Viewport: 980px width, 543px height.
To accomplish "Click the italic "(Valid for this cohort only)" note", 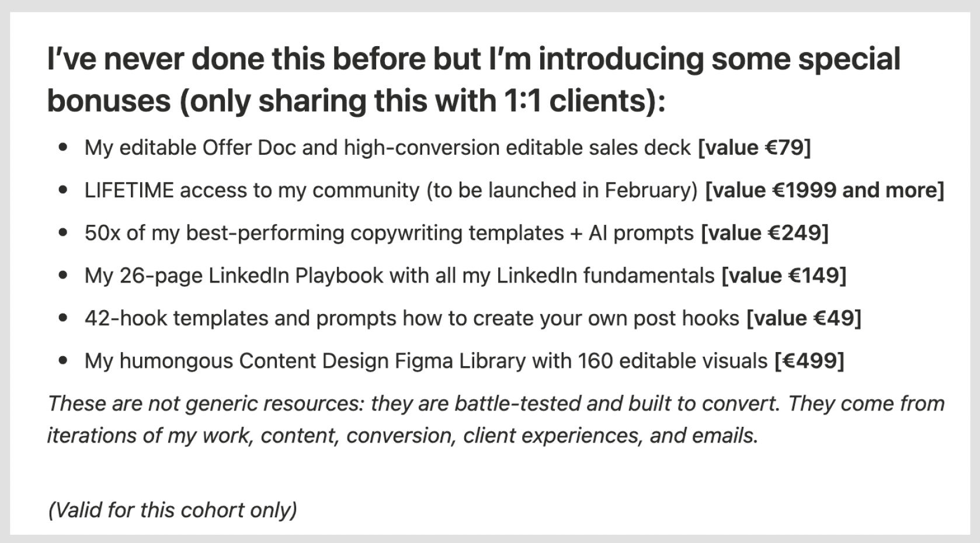I will coord(172,510).
